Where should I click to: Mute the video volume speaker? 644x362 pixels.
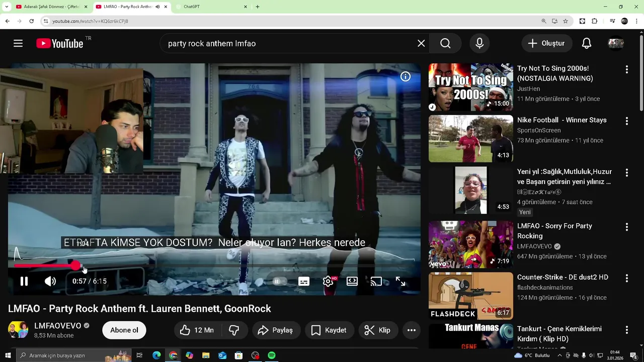(50, 281)
